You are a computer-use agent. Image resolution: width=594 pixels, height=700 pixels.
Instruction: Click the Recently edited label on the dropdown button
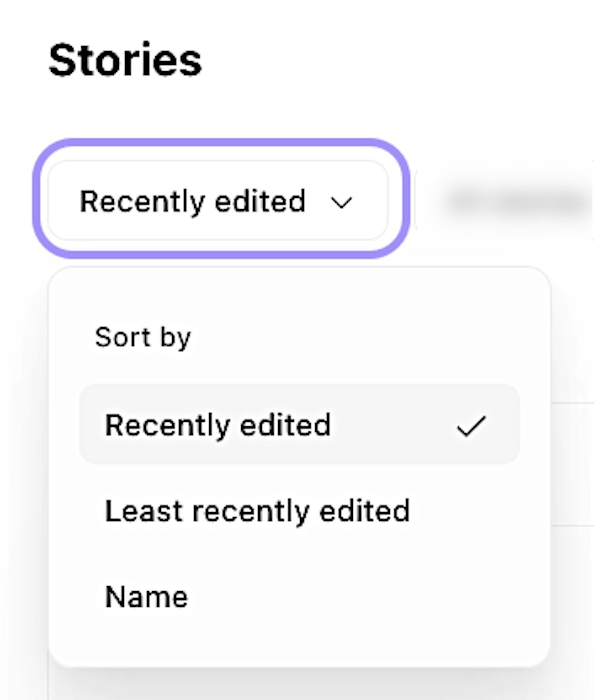(192, 201)
